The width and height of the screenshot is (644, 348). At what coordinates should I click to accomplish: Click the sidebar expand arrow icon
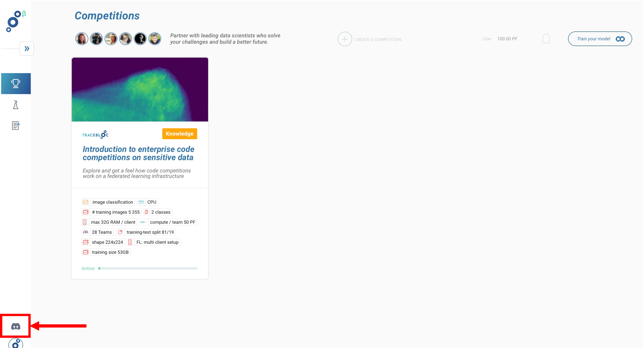click(x=27, y=48)
